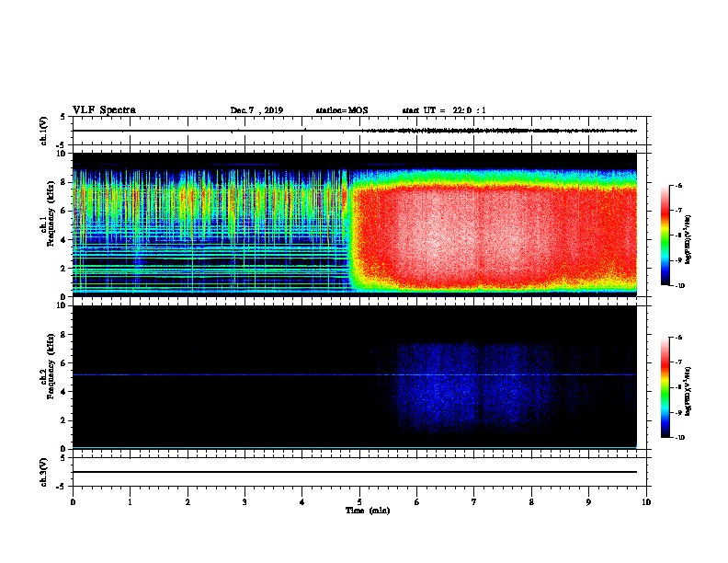Click the "station=MOS" header label

pos(342,110)
